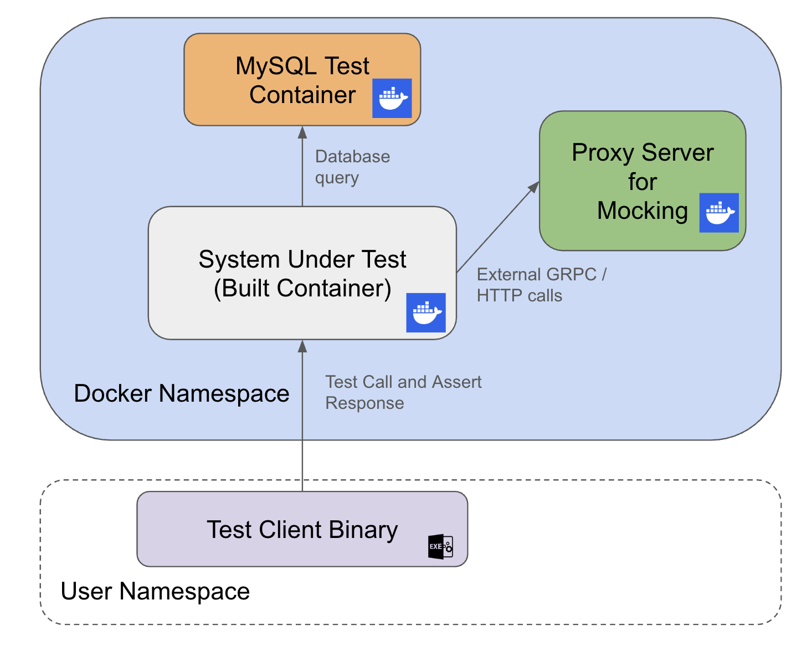This screenshot has height=646, width=812.
Task: Click the Docker icon in System Under Test
Action: (x=425, y=312)
